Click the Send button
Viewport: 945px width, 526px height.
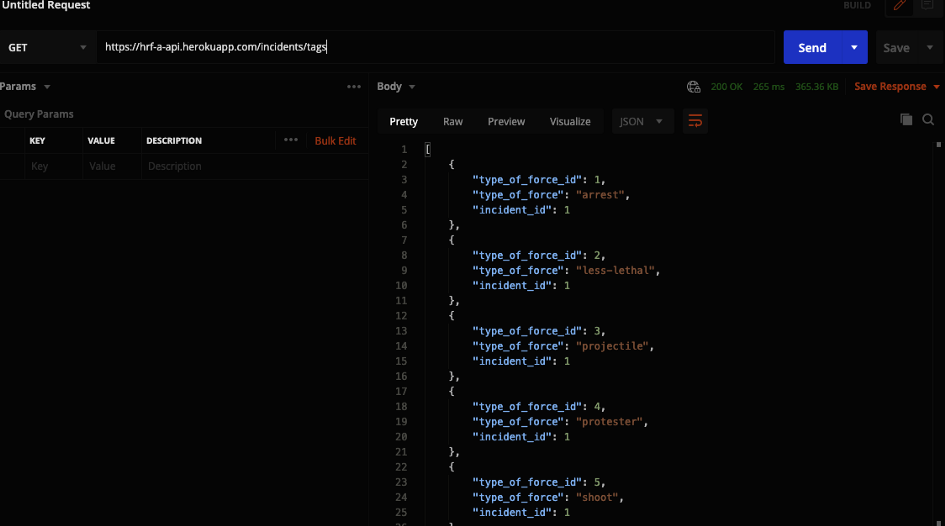click(812, 47)
